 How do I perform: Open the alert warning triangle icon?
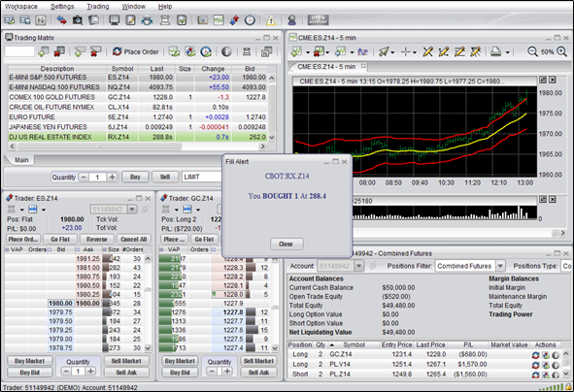point(271,20)
